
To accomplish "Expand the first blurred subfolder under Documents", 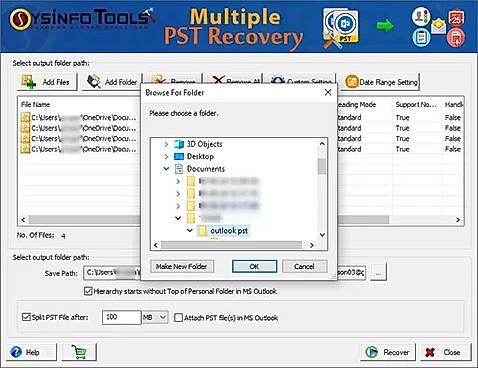I will pos(178,181).
